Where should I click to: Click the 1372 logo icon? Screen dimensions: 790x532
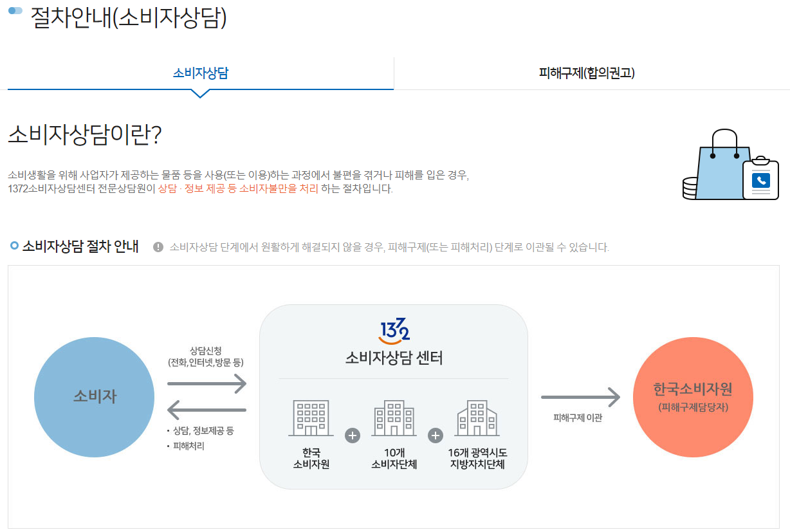coord(394,331)
